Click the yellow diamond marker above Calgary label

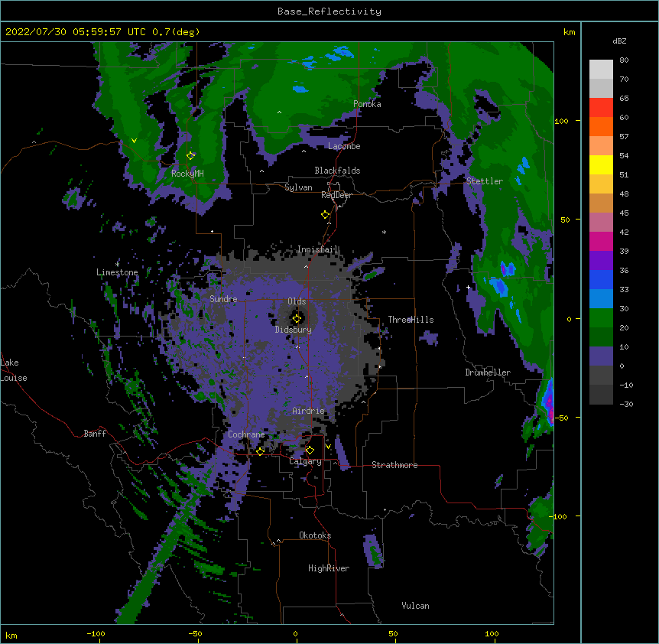[310, 450]
